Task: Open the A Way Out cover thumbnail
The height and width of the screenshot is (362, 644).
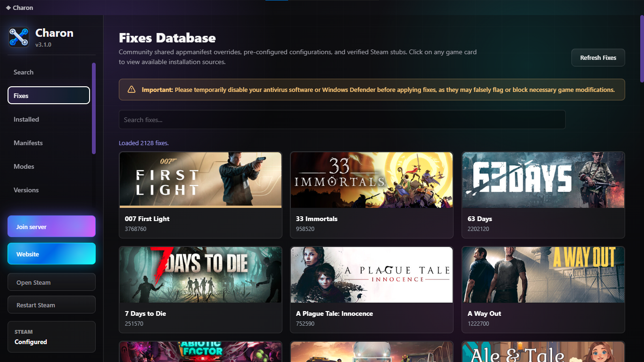Action: (543, 274)
